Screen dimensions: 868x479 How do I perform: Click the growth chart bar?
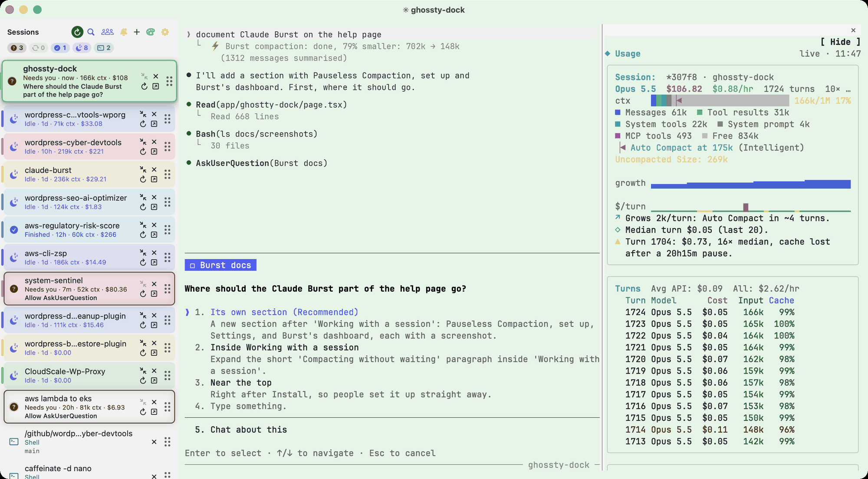tap(751, 184)
